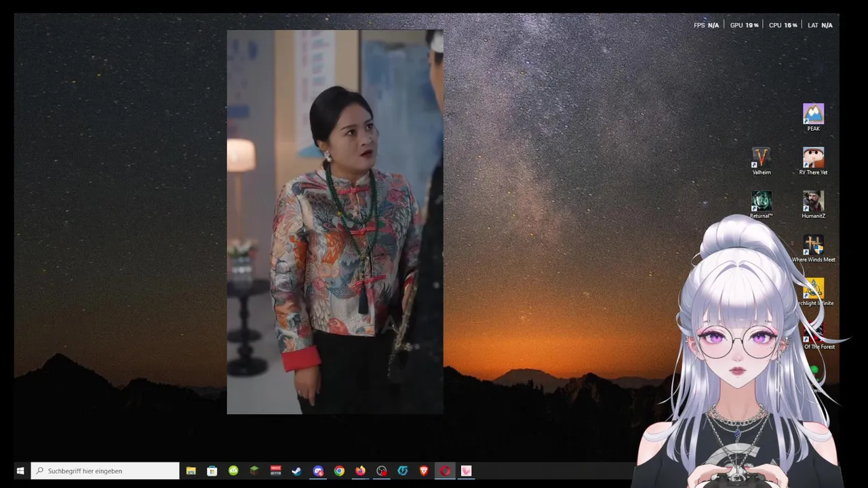Open Firefox from the taskbar
Image resolution: width=868 pixels, height=488 pixels.
coord(360,470)
